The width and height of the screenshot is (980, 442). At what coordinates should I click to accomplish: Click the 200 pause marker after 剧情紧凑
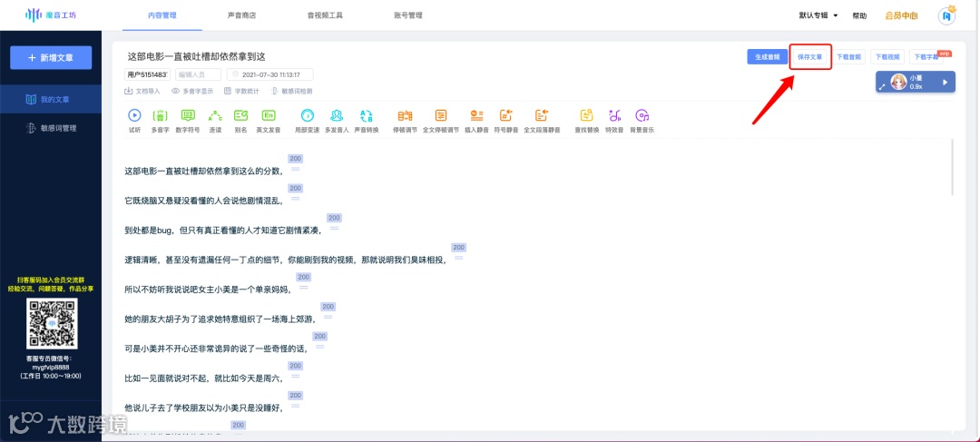pos(334,218)
